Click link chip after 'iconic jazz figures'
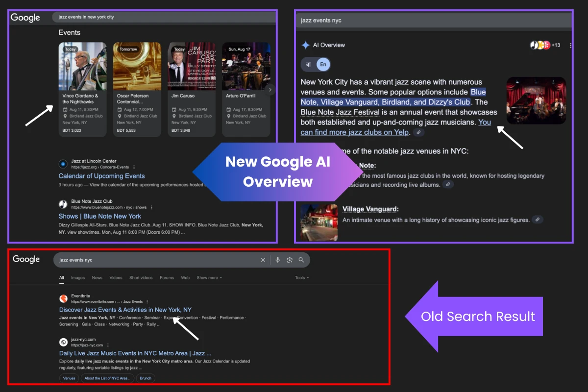 point(538,220)
